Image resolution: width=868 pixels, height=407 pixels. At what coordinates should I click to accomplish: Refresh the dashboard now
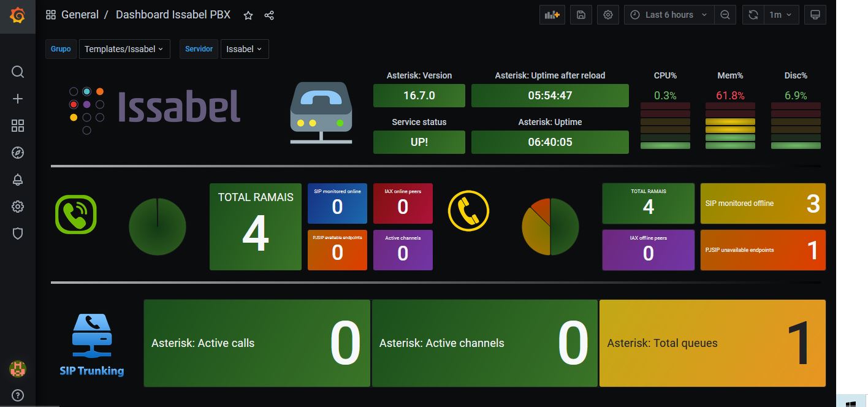point(753,15)
